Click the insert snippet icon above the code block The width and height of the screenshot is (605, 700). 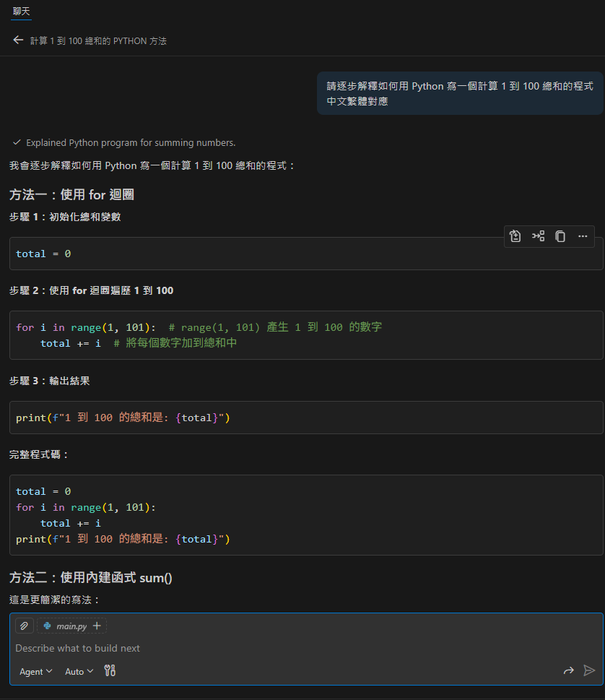[x=539, y=236]
